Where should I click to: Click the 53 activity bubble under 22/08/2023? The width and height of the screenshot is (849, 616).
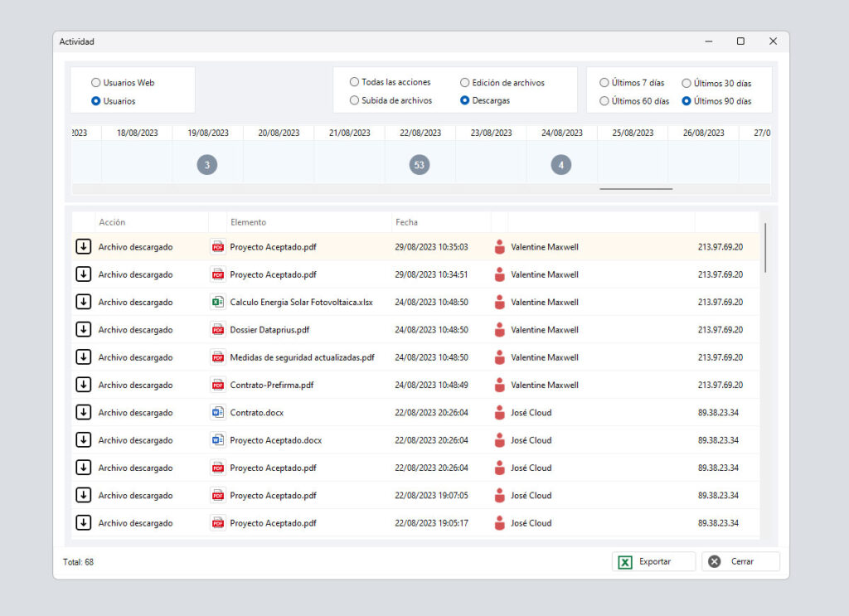click(x=419, y=164)
